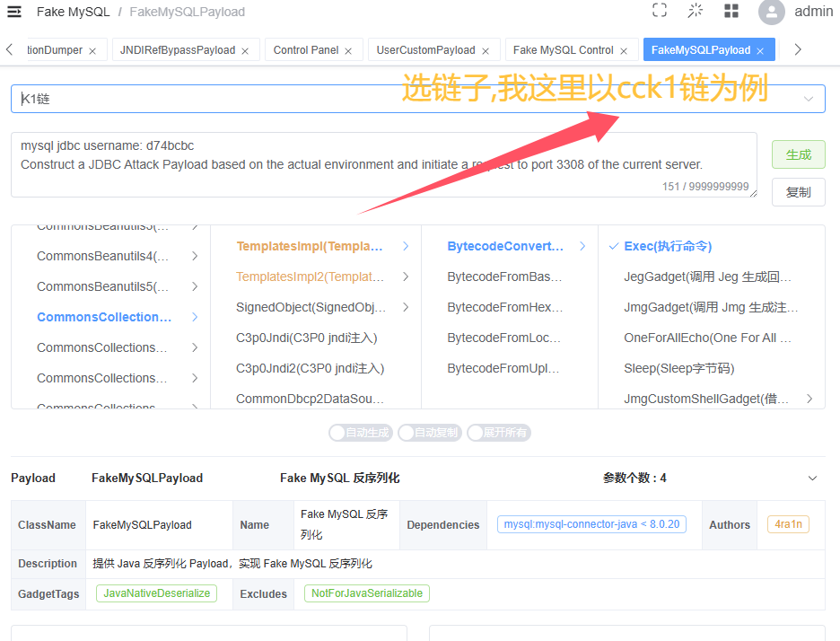This screenshot has width=840, height=641.
Task: Toggle the sidebar hamburger menu icon
Action: 14,12
